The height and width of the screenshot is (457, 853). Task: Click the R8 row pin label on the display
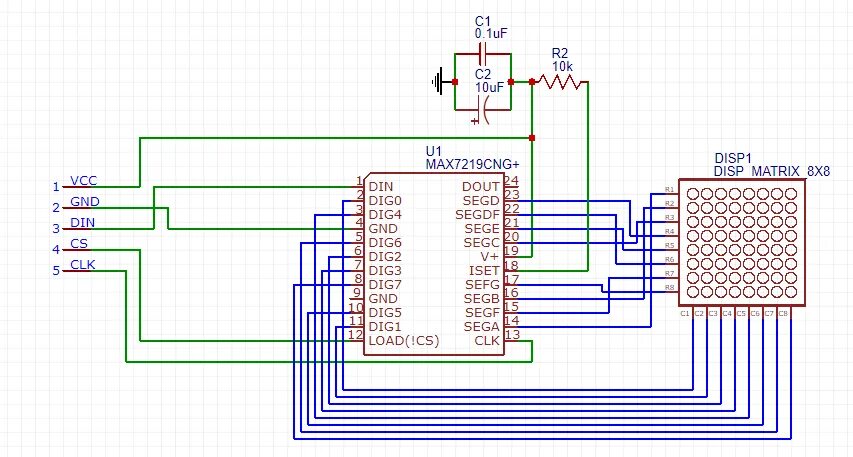(669, 287)
